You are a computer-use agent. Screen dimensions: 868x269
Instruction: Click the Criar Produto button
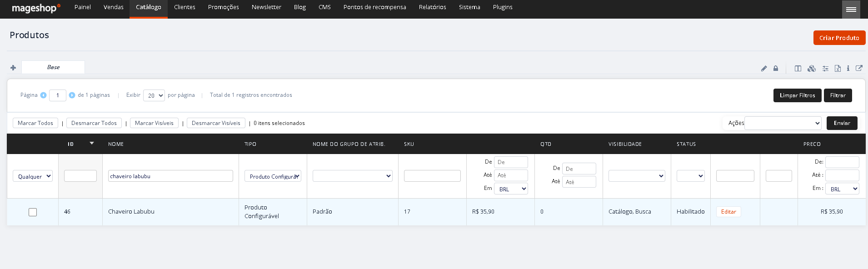pyautogui.click(x=839, y=38)
